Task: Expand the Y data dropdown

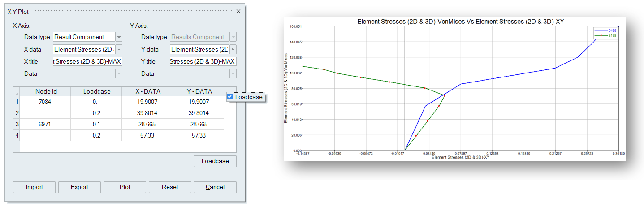Action: (233, 50)
